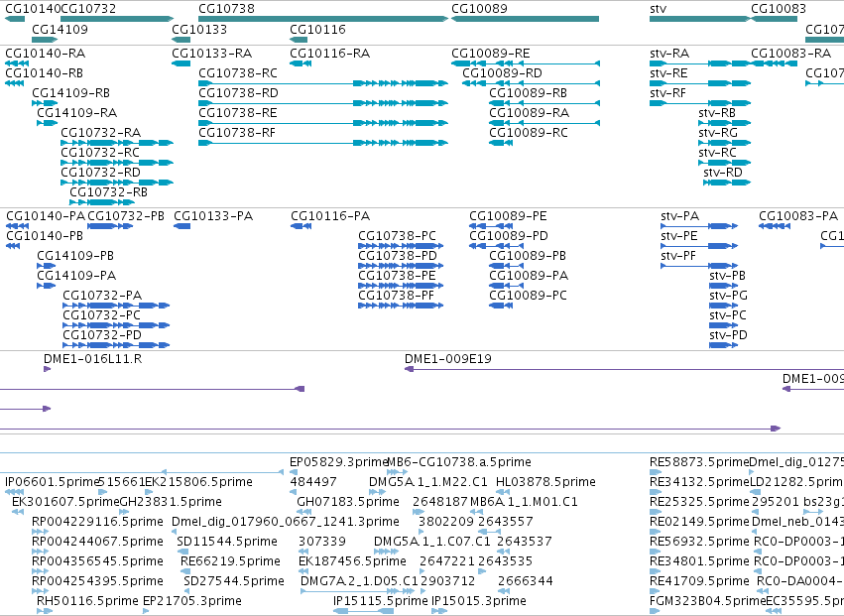Click transcript CG10116-RA
The height and width of the screenshot is (616, 844).
[x=330, y=54]
